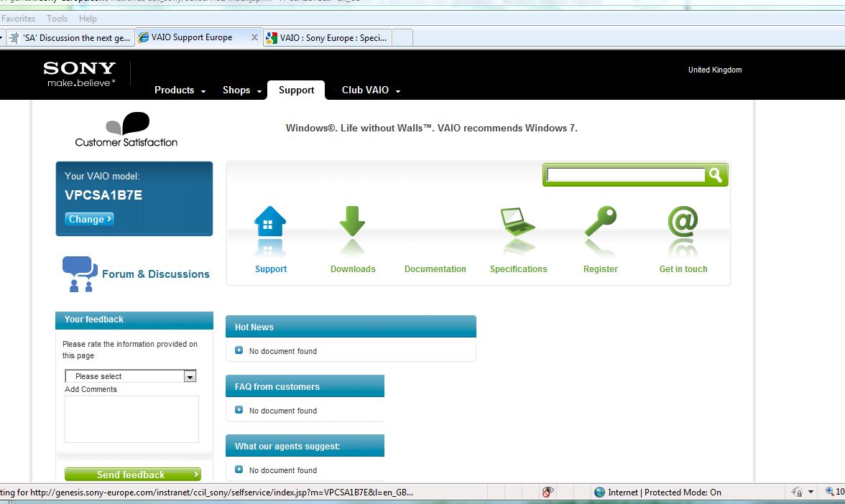Open the status bar security dropdown arrow
This screenshot has height=504, width=845.
coord(811,493)
